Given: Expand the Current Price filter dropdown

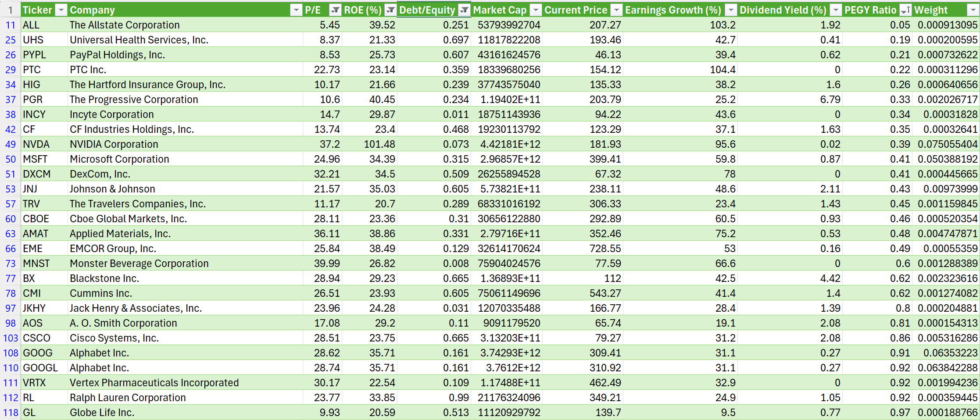Looking at the screenshot, I should click(616, 10).
